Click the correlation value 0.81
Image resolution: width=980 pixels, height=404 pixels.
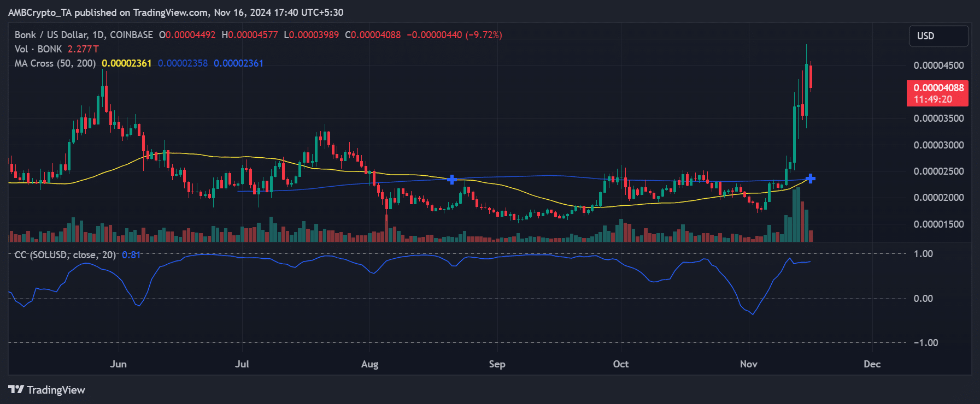coord(131,255)
